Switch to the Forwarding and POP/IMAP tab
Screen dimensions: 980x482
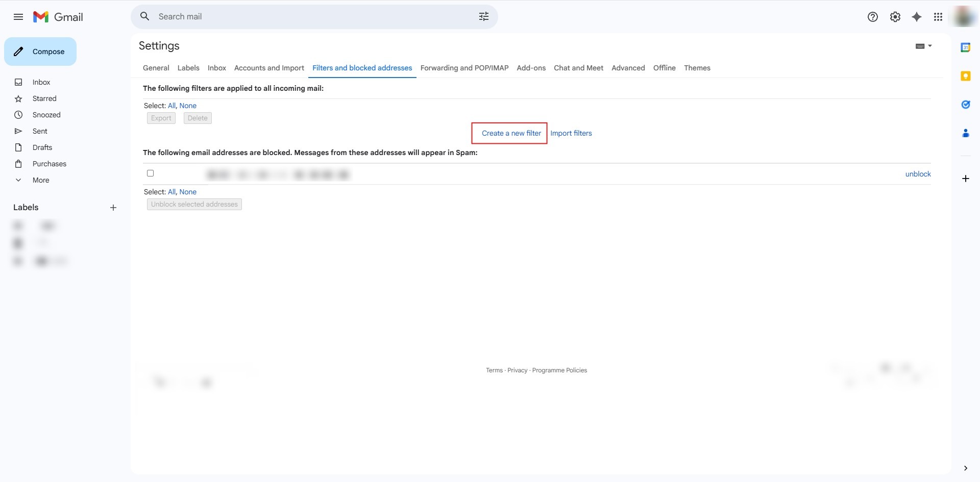pos(464,68)
